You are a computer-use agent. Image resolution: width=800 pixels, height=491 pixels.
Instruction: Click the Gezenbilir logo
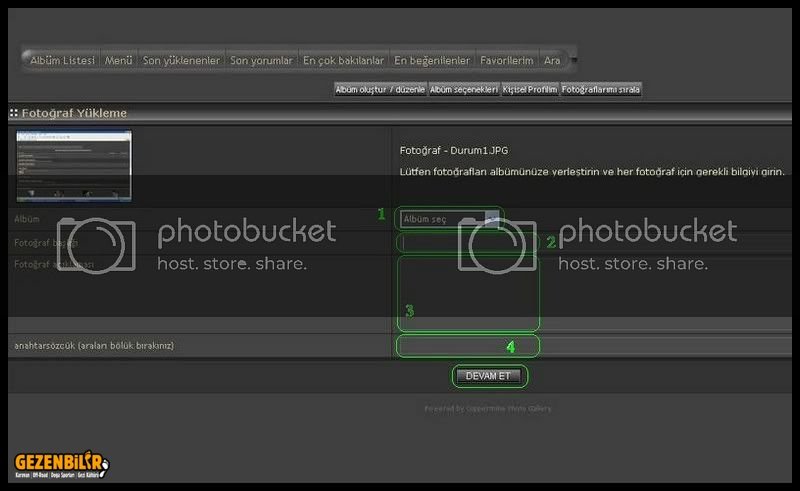click(x=61, y=465)
